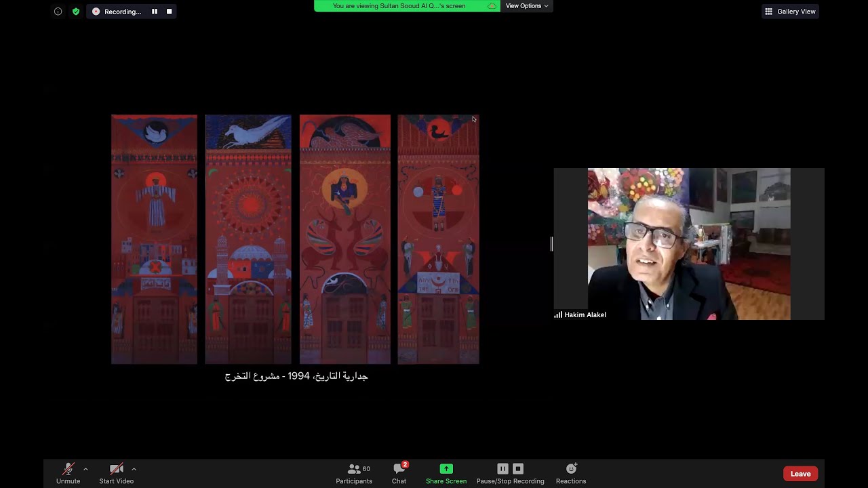This screenshot has height=488, width=868.
Task: Click the Arabic caption with 1994
Action: (296, 375)
